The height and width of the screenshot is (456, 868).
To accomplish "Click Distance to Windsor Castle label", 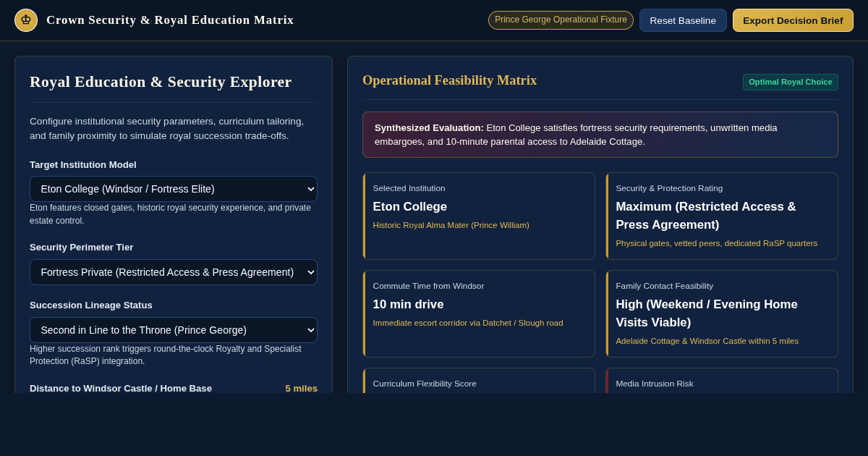I will pos(121,388).
